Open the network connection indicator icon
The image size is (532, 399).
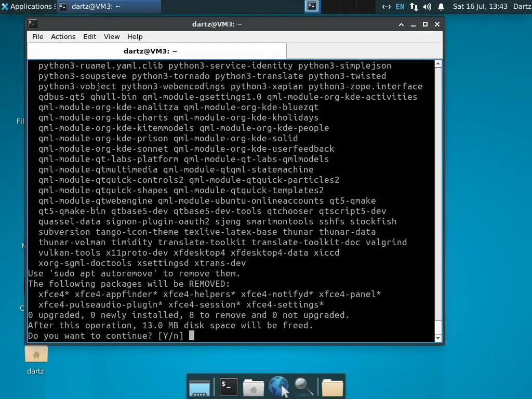[387, 6]
